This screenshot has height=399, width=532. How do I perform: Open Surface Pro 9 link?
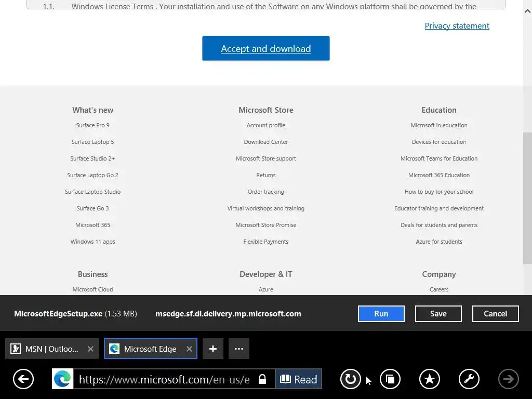click(92, 125)
